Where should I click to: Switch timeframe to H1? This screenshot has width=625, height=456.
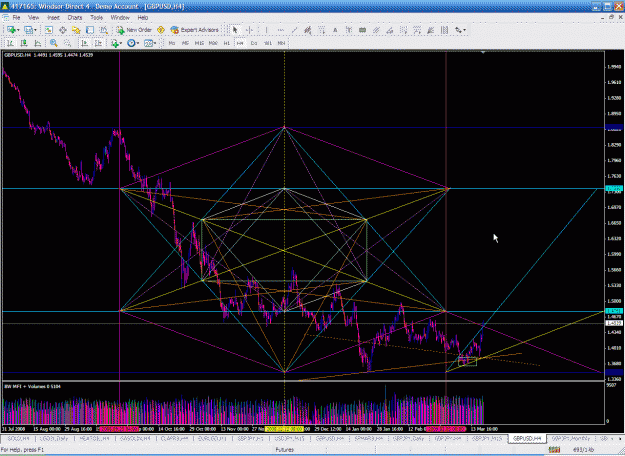227,43
